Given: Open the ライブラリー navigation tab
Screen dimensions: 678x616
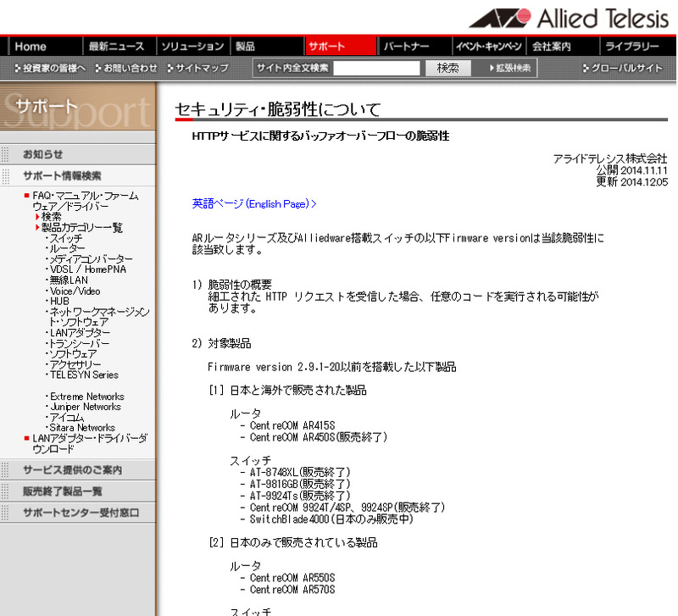Looking at the screenshot, I should coord(631,47).
